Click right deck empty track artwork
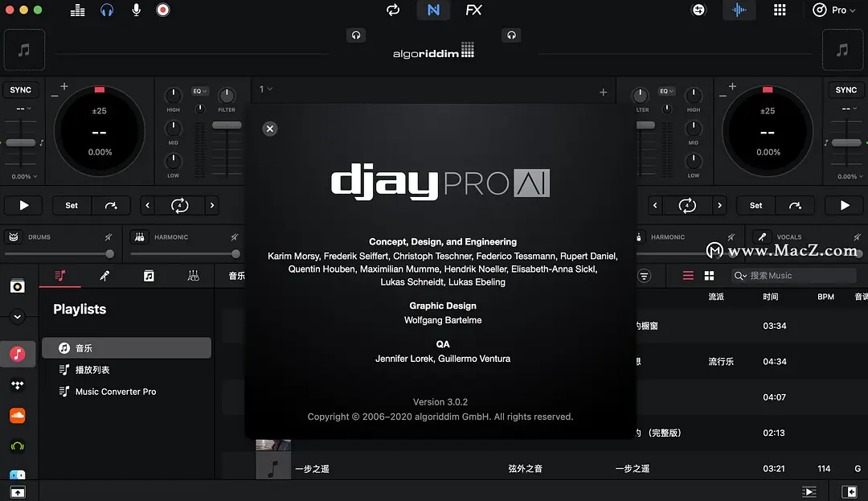Image resolution: width=868 pixels, height=501 pixels. (x=842, y=50)
